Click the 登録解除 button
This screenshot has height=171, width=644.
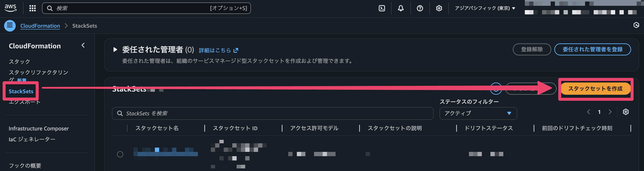532,49
